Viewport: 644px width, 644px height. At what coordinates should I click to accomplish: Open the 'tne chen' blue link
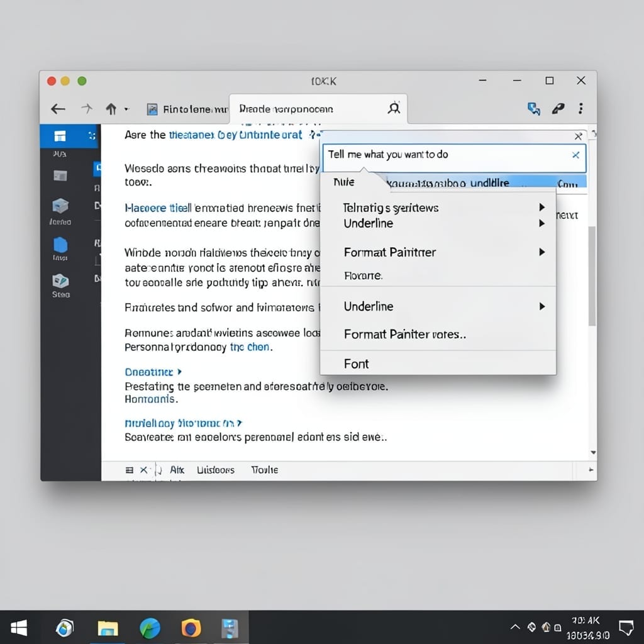click(x=250, y=347)
